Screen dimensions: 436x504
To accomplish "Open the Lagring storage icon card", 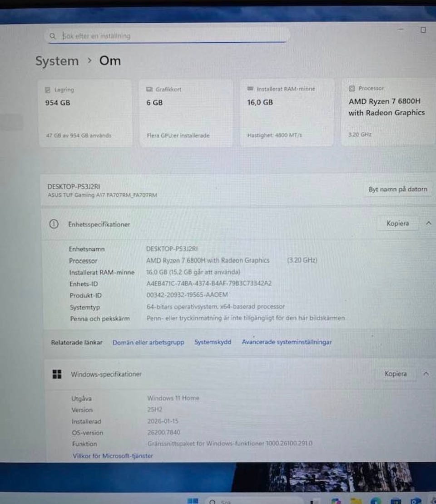I will [x=48, y=90].
